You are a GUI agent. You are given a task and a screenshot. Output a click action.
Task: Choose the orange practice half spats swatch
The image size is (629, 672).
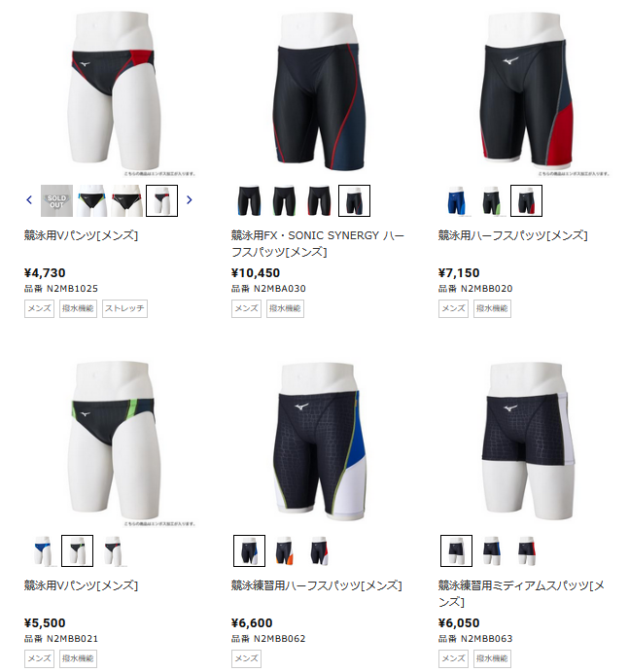click(284, 550)
